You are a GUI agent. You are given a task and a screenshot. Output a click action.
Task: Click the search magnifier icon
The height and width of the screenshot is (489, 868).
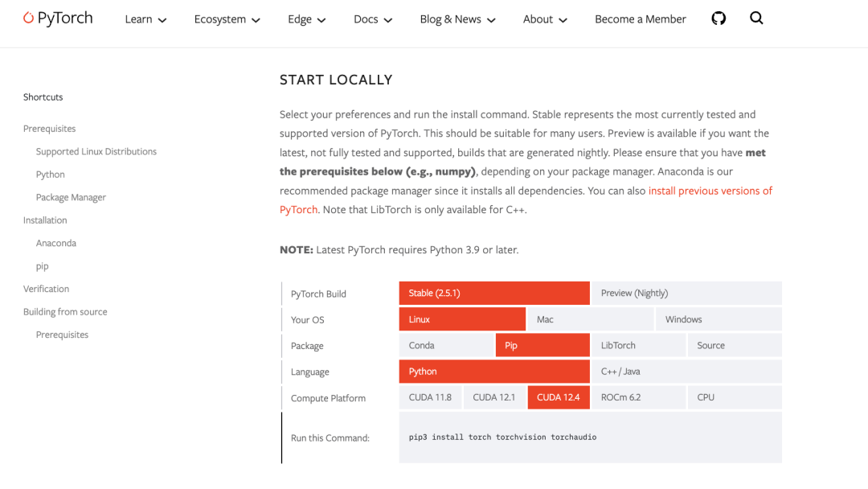tap(756, 18)
